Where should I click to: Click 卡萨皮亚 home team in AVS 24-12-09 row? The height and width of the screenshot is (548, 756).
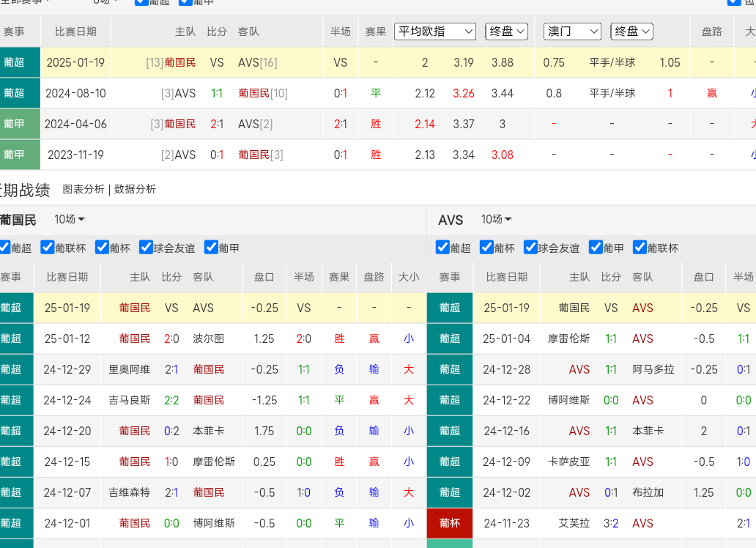569,462
